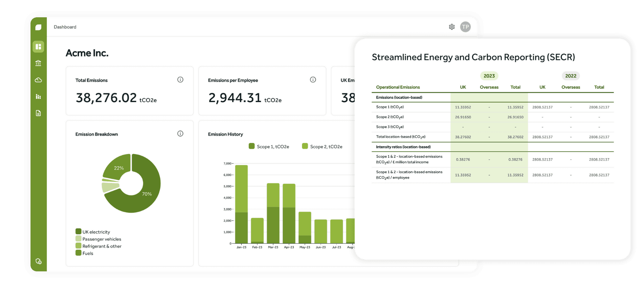Click the app logo in the sidebar
The width and height of the screenshot is (644, 289).
[x=38, y=27]
